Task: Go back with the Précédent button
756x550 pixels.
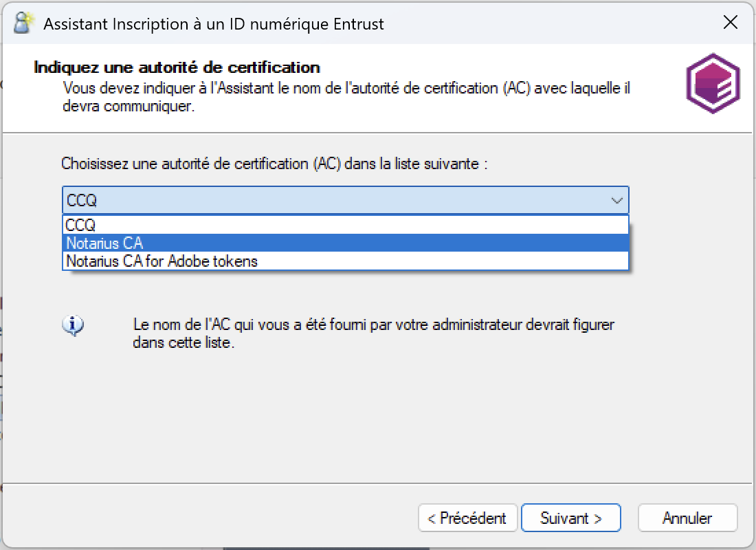Action: coord(467,518)
